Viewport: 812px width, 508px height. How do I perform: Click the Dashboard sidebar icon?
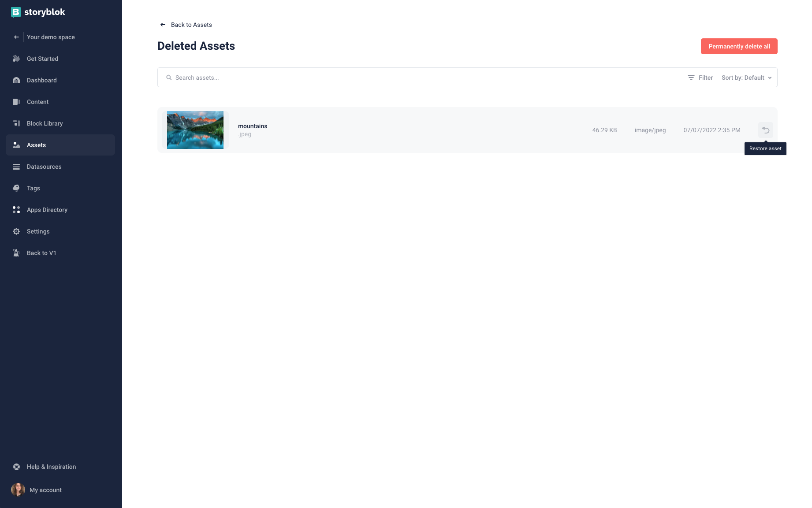click(x=16, y=80)
